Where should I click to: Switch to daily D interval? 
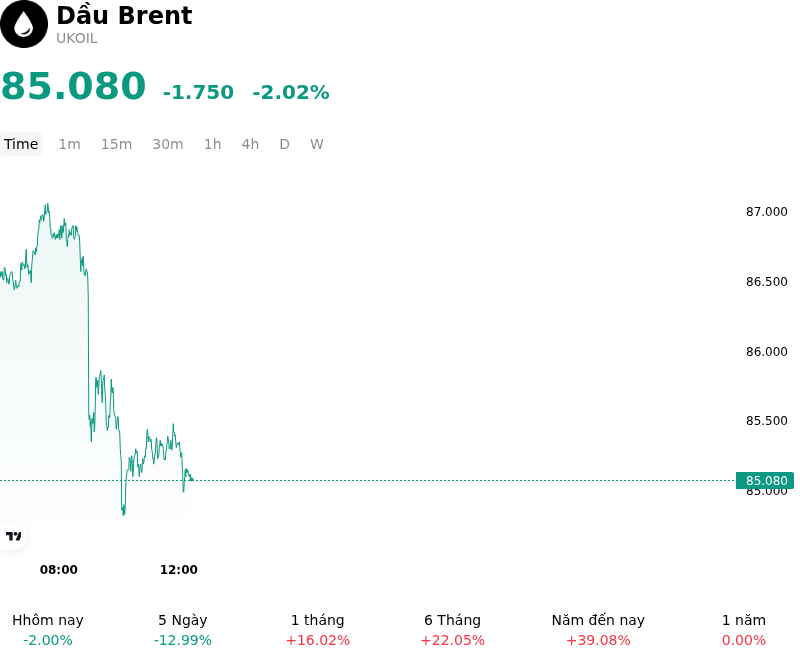(x=284, y=144)
